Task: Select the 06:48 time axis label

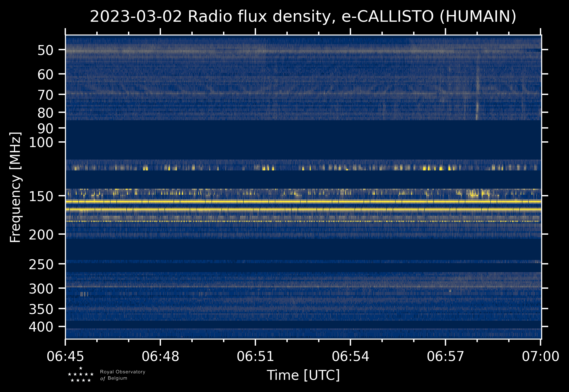Action: click(160, 357)
